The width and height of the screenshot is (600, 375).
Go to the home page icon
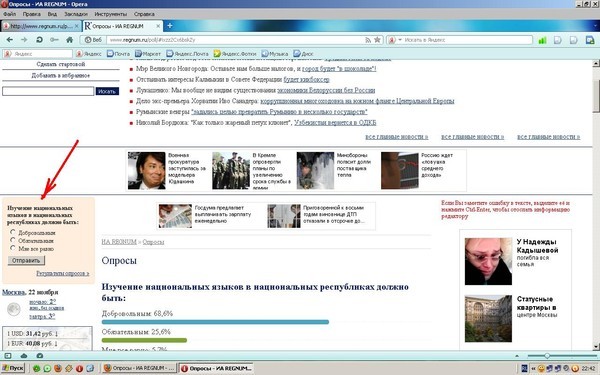[70, 40]
